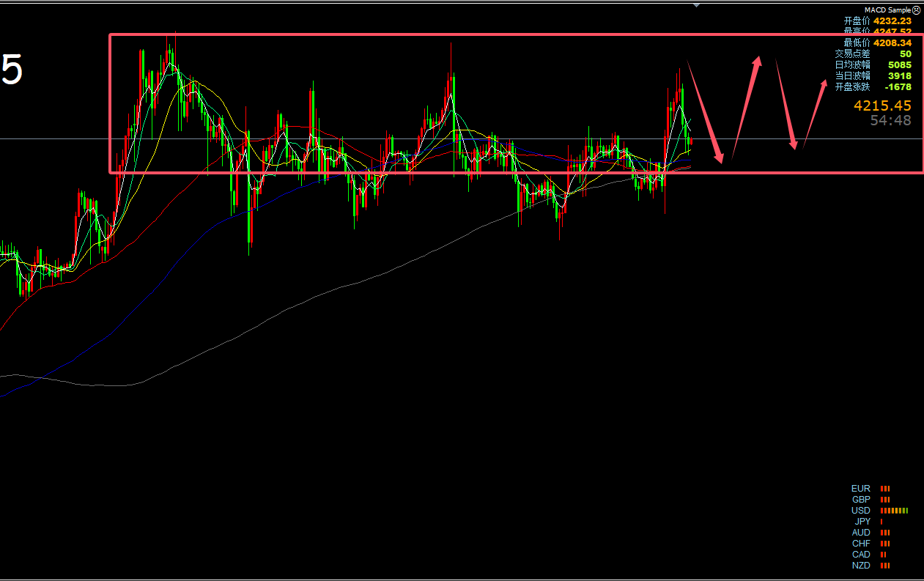Click the current price 4215.45 label
Viewport: 924px width, 581px height.
coord(882,106)
